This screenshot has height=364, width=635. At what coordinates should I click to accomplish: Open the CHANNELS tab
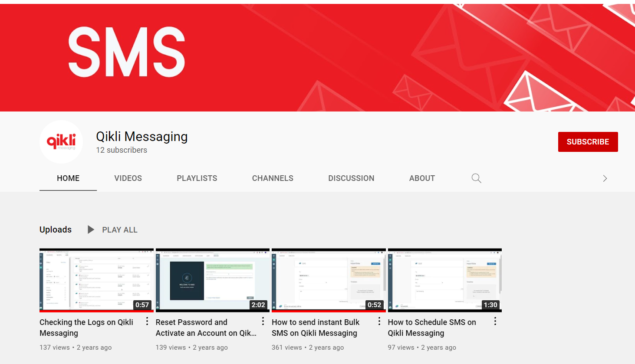(273, 178)
